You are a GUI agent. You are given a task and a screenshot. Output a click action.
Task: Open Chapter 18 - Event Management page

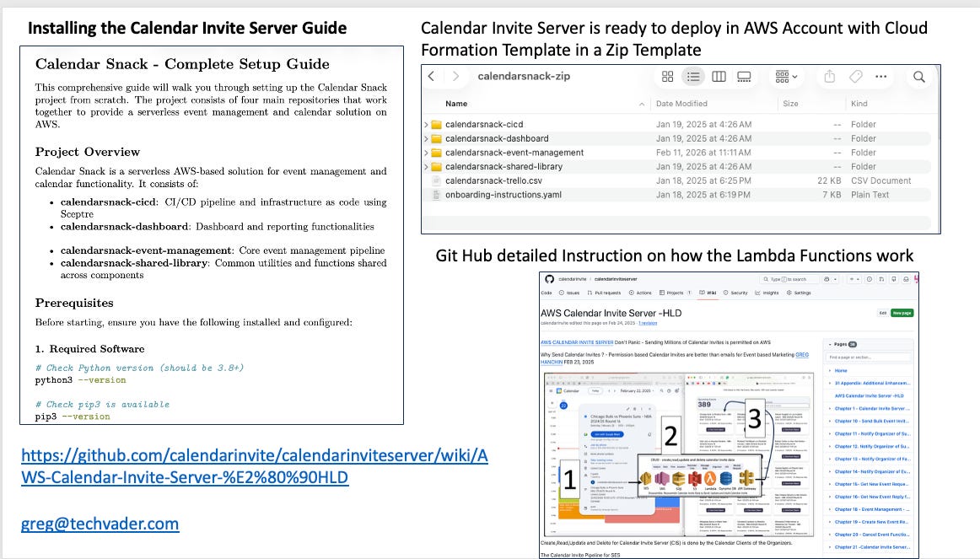pos(872,509)
